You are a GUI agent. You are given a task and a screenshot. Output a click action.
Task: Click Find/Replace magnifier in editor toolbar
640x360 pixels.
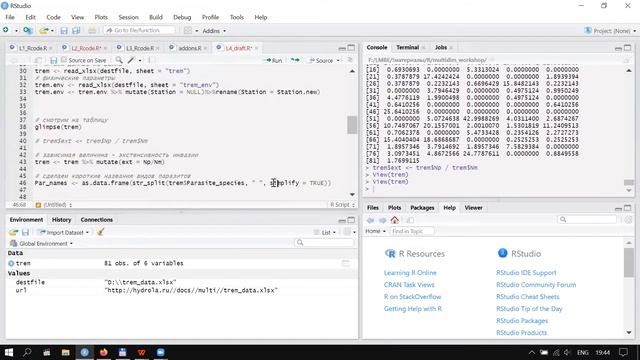click(x=119, y=60)
